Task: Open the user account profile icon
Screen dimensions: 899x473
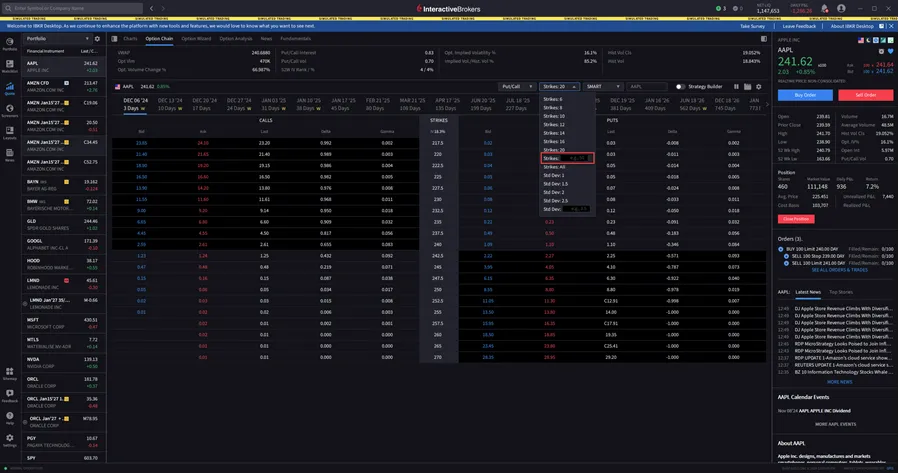Action: click(x=841, y=9)
